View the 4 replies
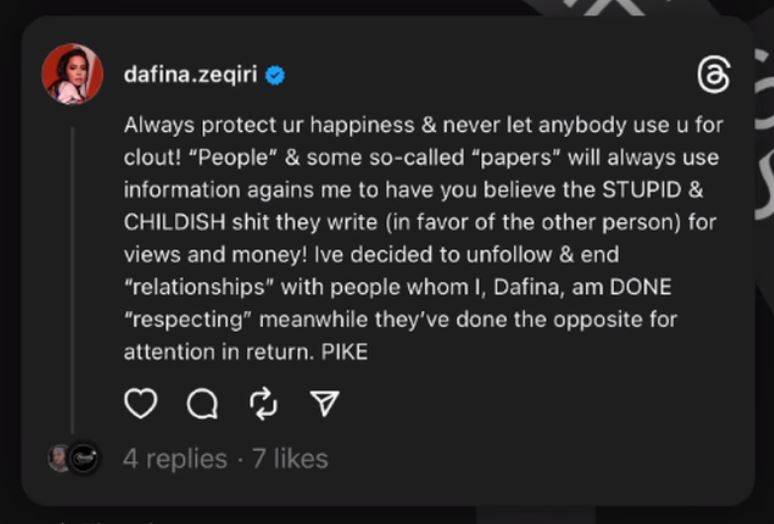Image resolution: width=774 pixels, height=524 pixels. (175, 458)
